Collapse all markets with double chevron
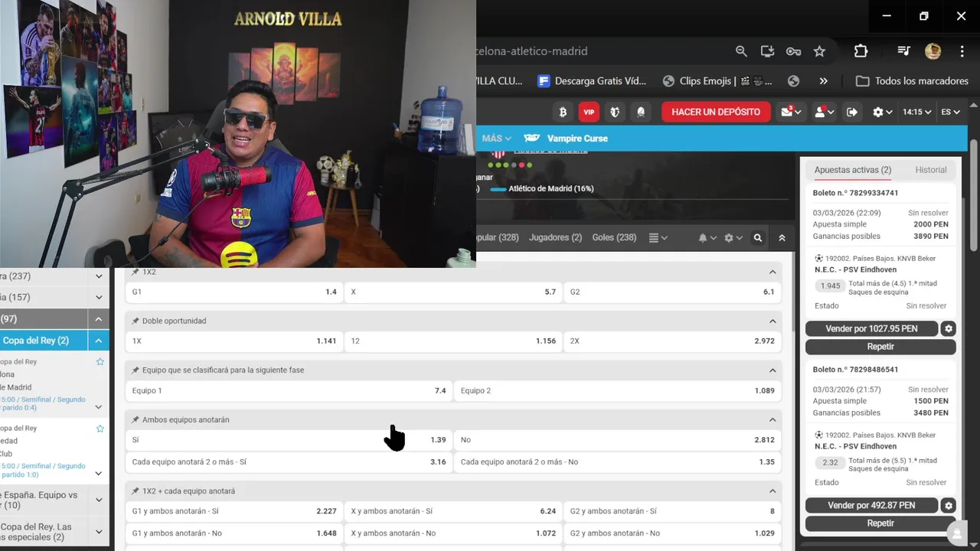Image resolution: width=980 pixels, height=551 pixels. click(782, 238)
